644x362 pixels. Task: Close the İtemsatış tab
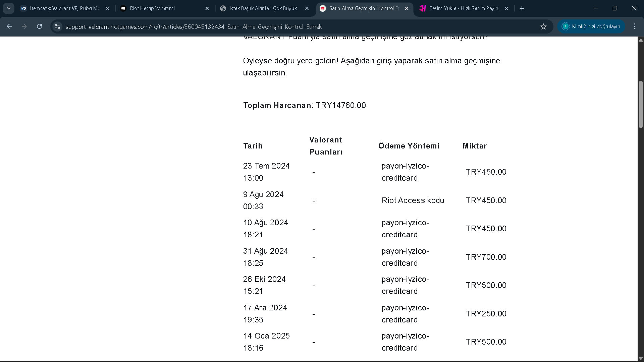[x=107, y=8]
